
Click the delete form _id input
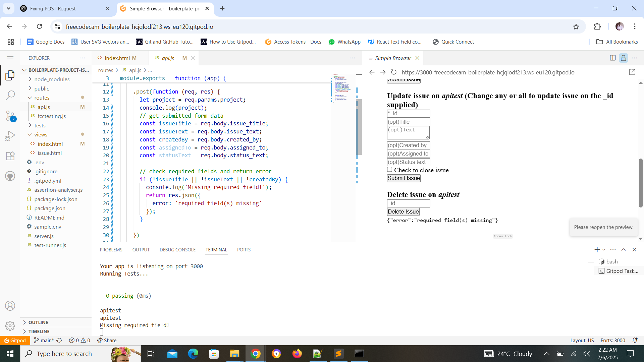(x=409, y=203)
